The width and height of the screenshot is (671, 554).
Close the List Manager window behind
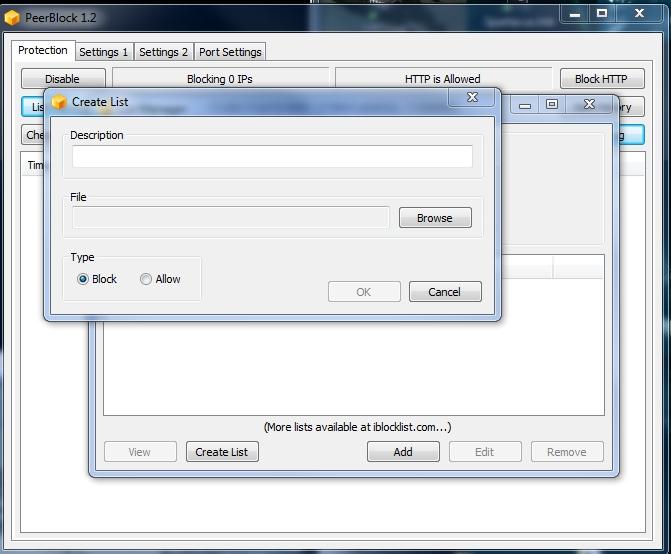click(589, 104)
